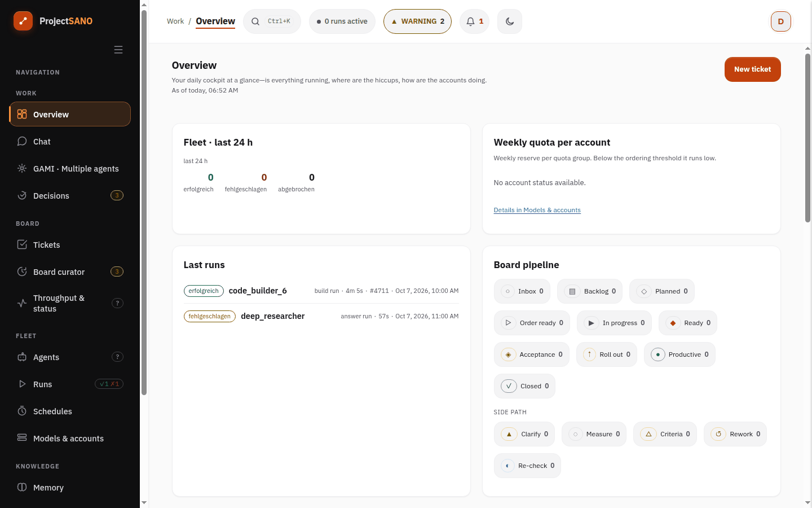Click the Board curator icon
812x508 pixels.
(x=22, y=271)
